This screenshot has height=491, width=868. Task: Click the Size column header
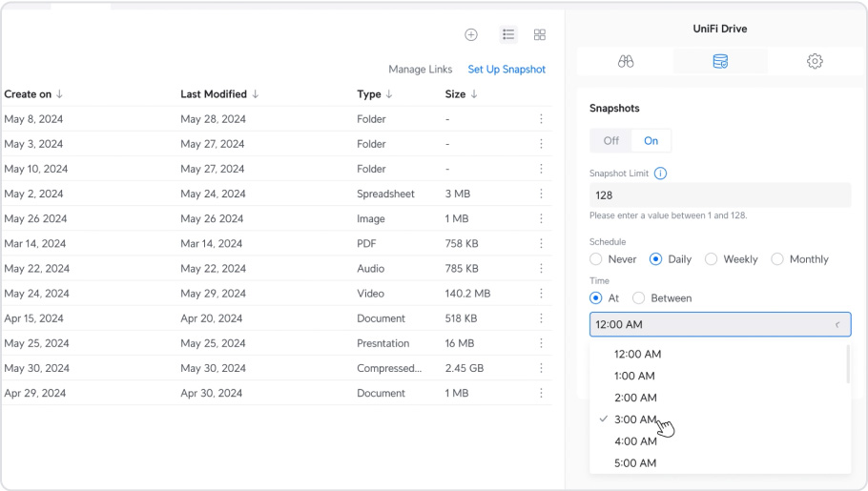pyautogui.click(x=455, y=94)
